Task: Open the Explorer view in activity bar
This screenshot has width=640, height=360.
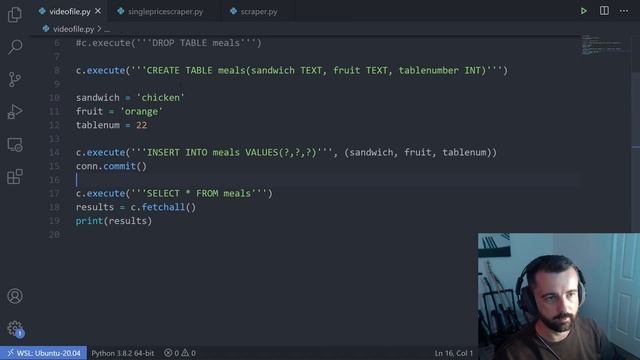Action: [15, 15]
